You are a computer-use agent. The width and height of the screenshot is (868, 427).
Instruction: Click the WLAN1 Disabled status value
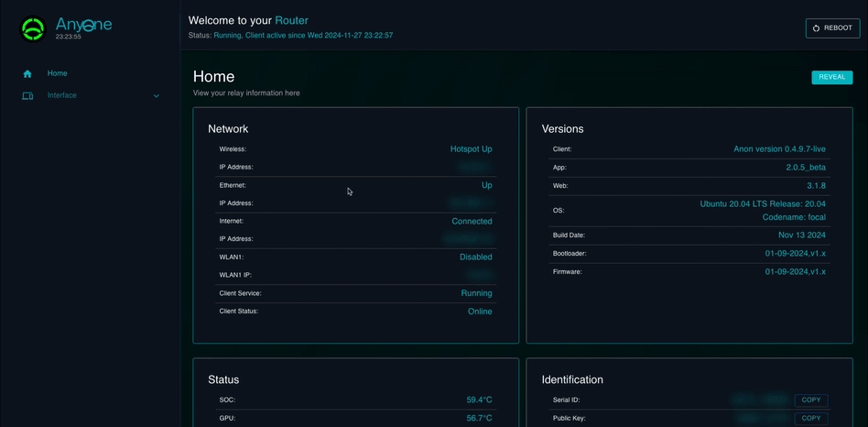coord(475,257)
